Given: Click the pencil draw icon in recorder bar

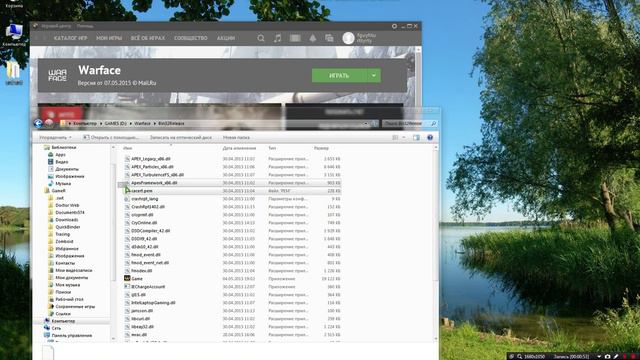Looking at the screenshot, I should click(616, 356).
